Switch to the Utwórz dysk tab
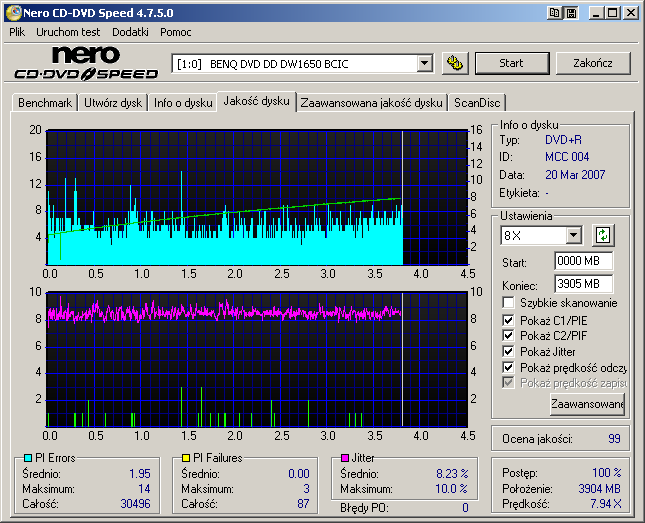The image size is (645, 523). [x=113, y=102]
